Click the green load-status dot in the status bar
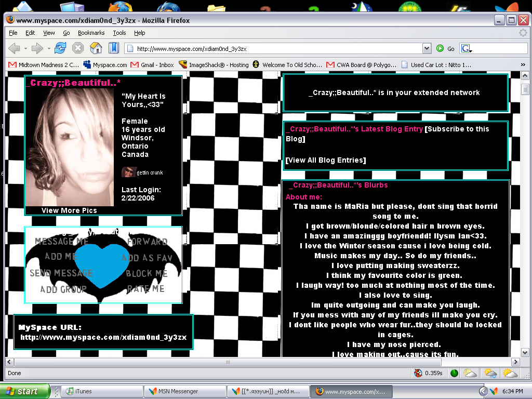The image size is (532, 399). click(x=454, y=373)
